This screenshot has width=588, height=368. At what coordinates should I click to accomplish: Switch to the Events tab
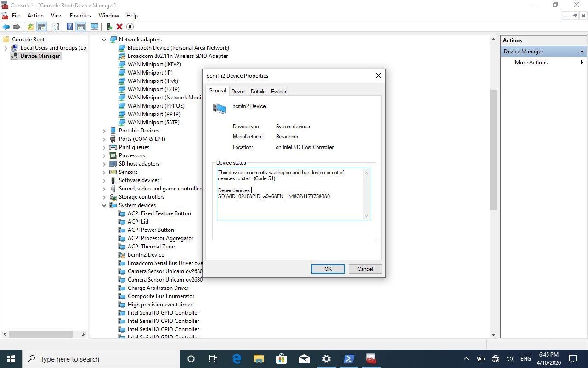coord(278,92)
